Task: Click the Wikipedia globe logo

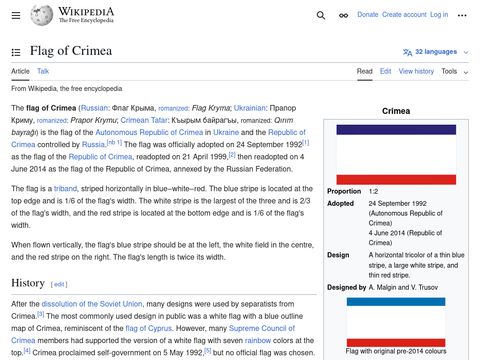Action: [41, 15]
